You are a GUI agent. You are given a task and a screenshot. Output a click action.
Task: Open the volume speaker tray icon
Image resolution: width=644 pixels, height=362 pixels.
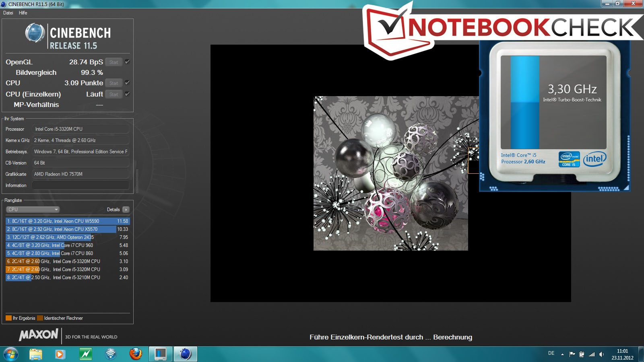[601, 354]
